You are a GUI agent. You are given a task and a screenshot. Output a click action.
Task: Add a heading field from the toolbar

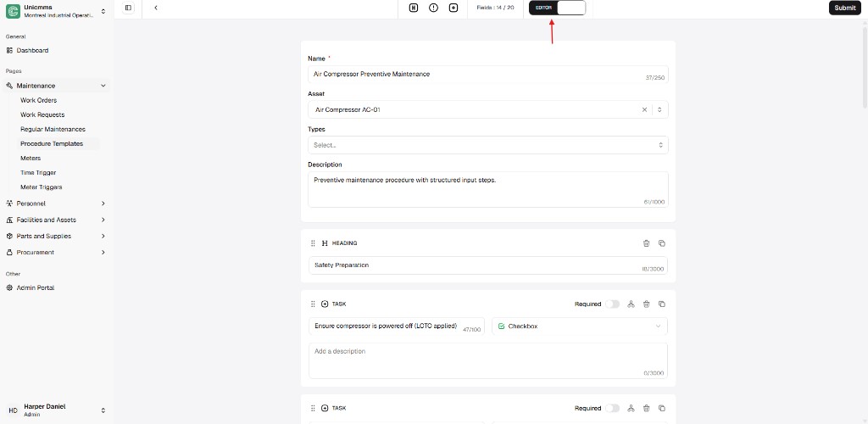point(414,8)
